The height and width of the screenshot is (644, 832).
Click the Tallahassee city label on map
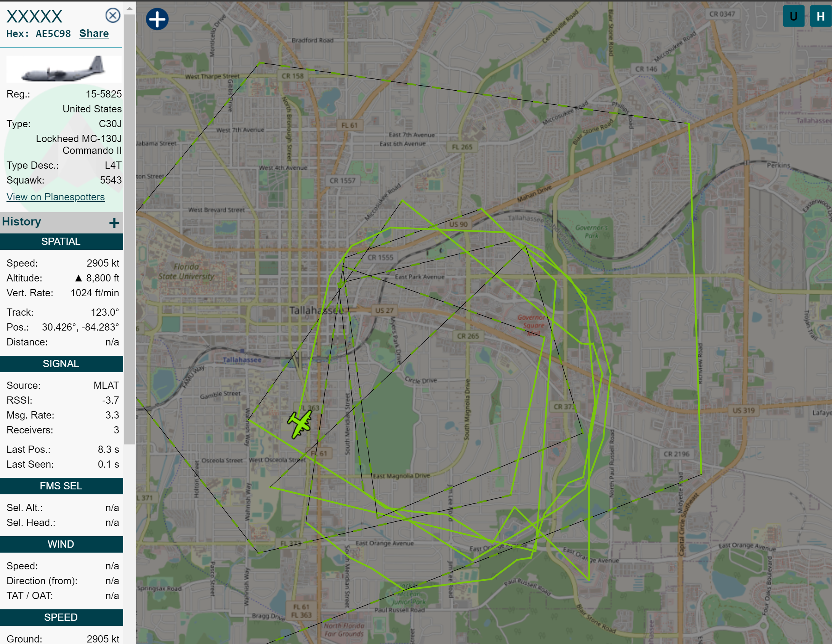(x=316, y=310)
